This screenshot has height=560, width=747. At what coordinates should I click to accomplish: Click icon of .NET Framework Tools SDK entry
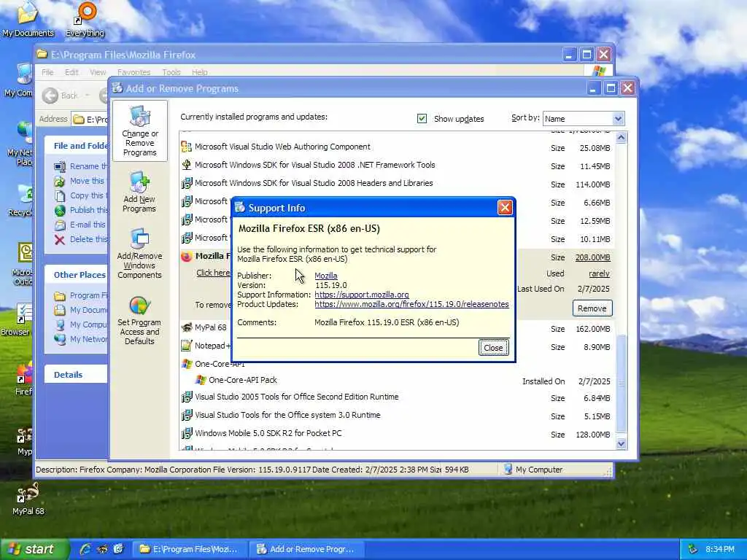tap(186, 165)
